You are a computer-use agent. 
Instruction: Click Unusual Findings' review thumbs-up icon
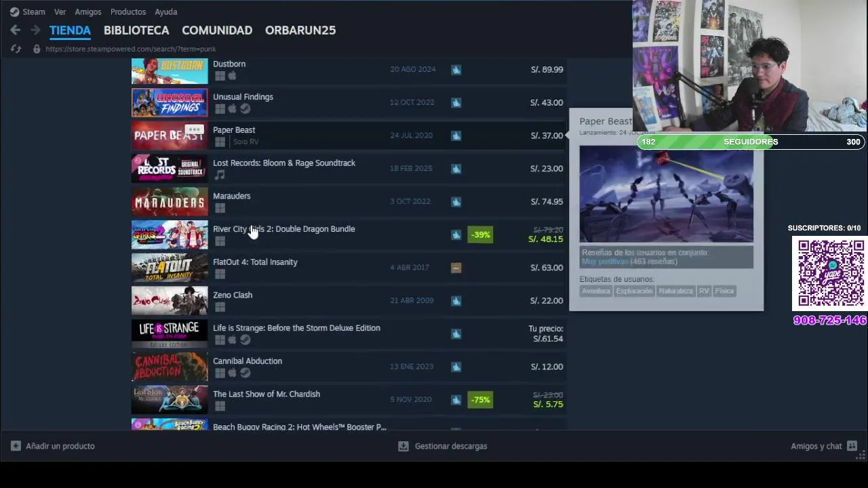pyautogui.click(x=456, y=102)
